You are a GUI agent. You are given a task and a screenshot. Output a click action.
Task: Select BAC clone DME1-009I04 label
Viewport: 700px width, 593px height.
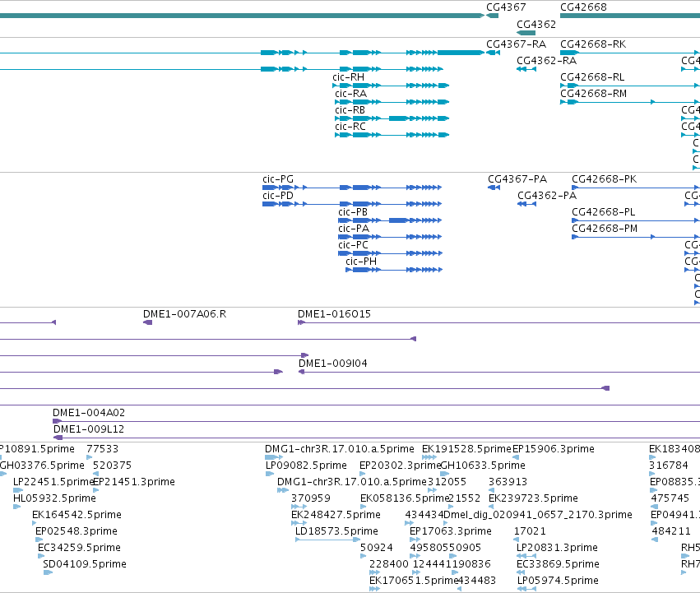pos(332,364)
